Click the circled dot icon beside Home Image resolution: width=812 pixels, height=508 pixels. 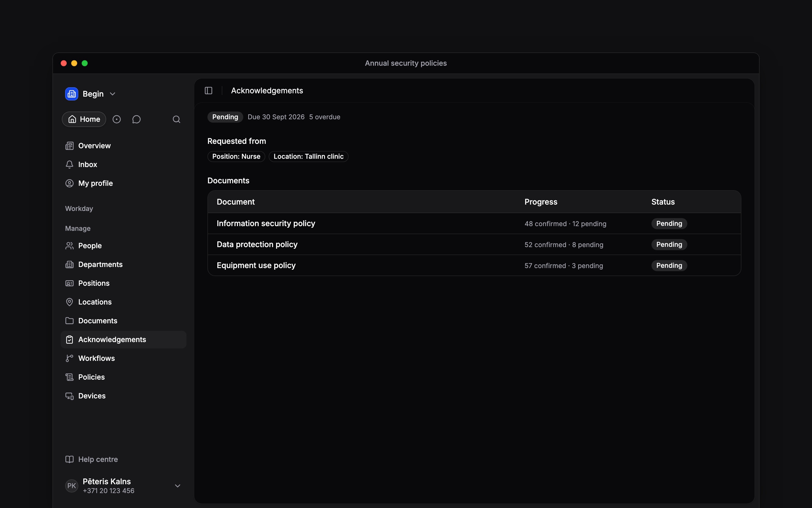point(116,119)
